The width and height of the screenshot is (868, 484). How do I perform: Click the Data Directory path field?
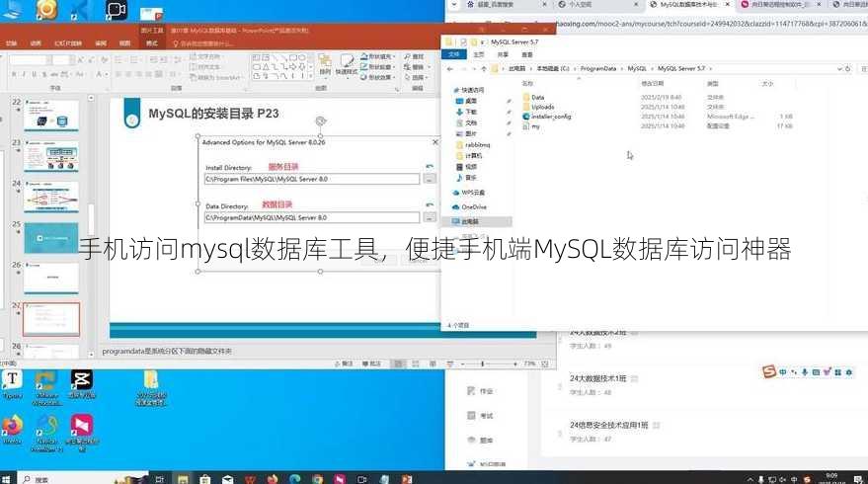tap(312, 217)
